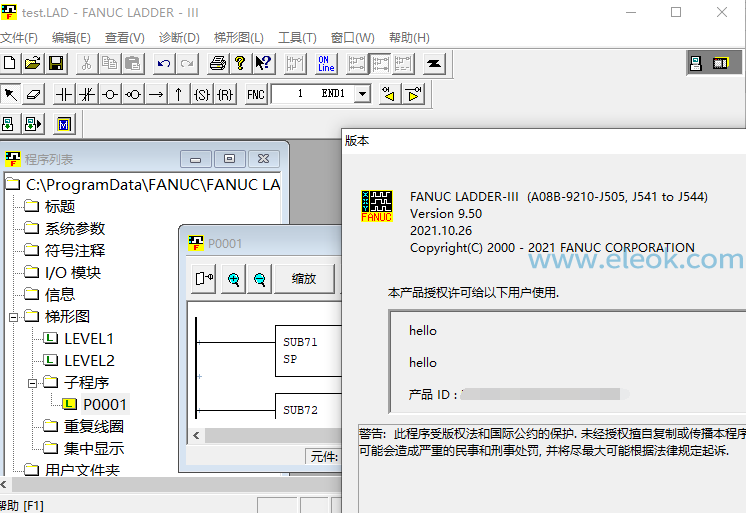Image resolution: width=746 pixels, height=513 pixels.
Task: Click the zoom out magnifier in P0001
Action: pyautogui.click(x=260, y=278)
